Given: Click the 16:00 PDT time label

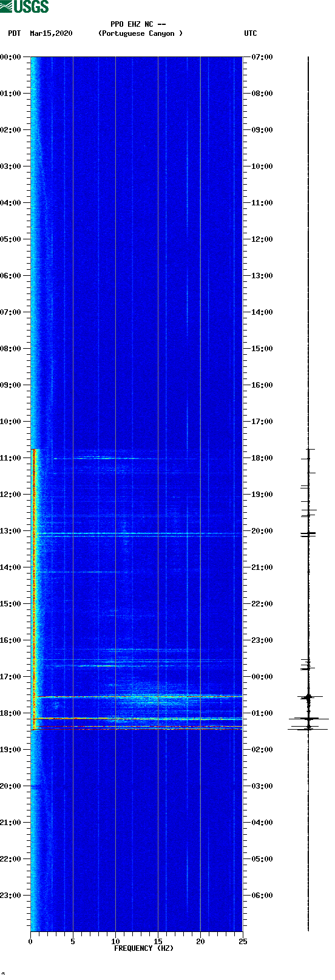Looking at the screenshot, I should click(x=11, y=640).
